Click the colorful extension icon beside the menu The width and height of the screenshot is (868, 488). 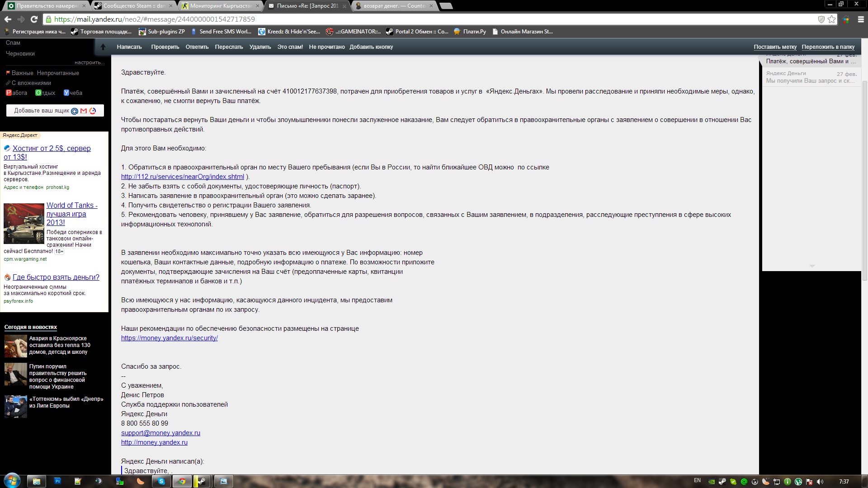[x=846, y=19]
